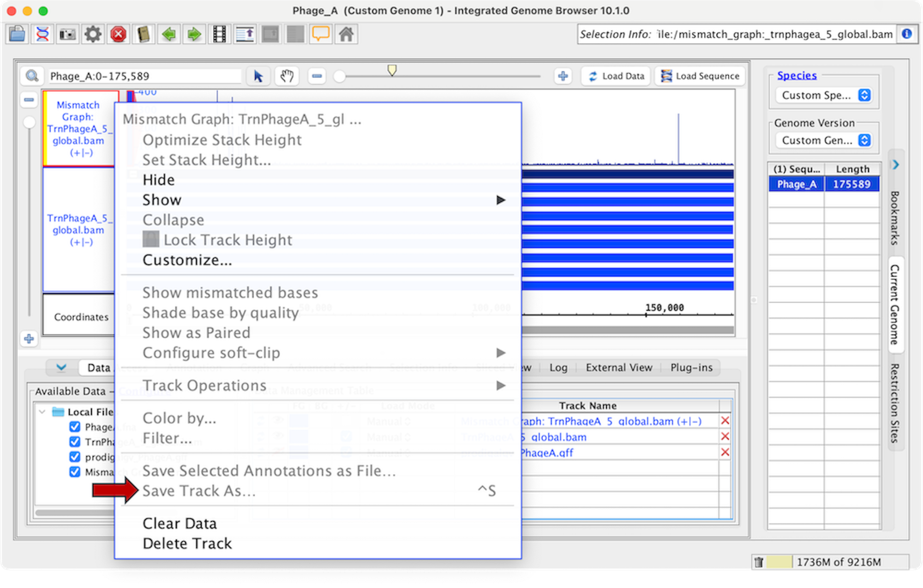Select the hand grab tool
The image size is (923, 588).
(x=287, y=76)
